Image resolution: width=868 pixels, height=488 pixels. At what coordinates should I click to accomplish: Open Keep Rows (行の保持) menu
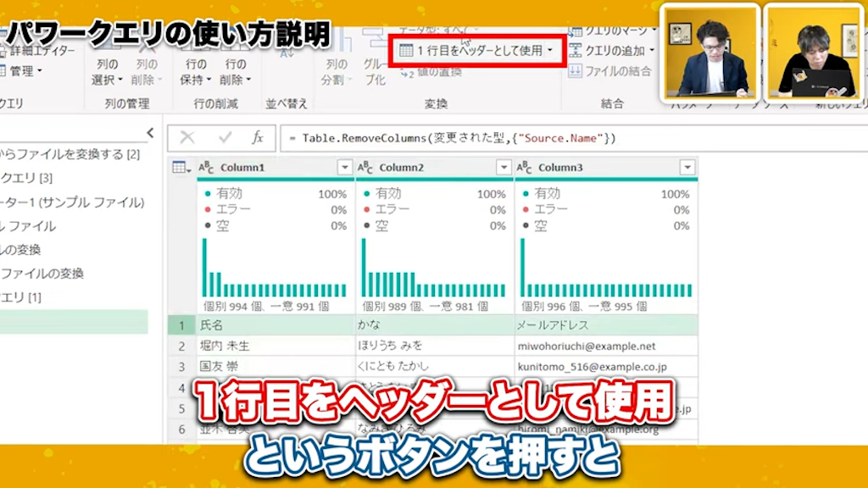[198, 72]
